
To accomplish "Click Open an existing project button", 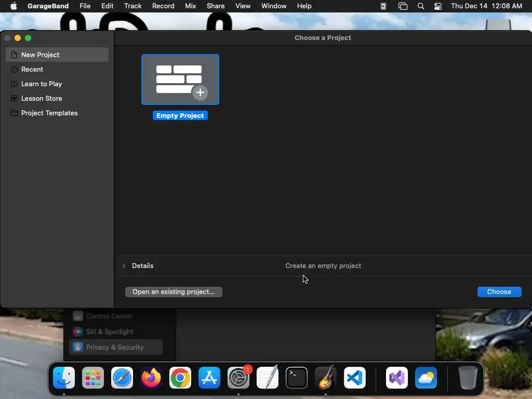I will [174, 292].
